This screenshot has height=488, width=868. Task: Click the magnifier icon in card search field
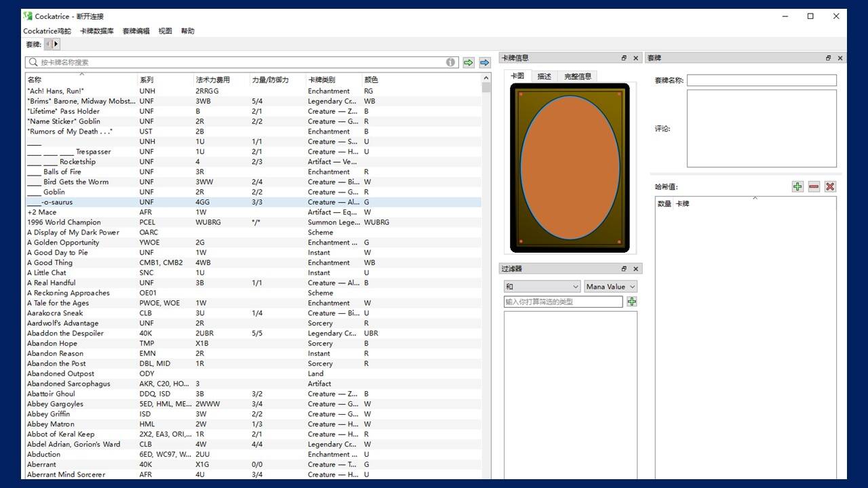(33, 62)
